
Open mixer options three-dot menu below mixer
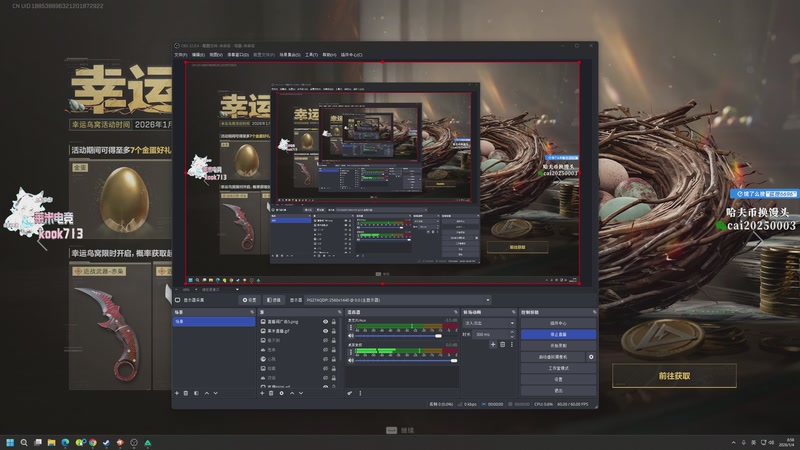pyautogui.click(x=360, y=393)
